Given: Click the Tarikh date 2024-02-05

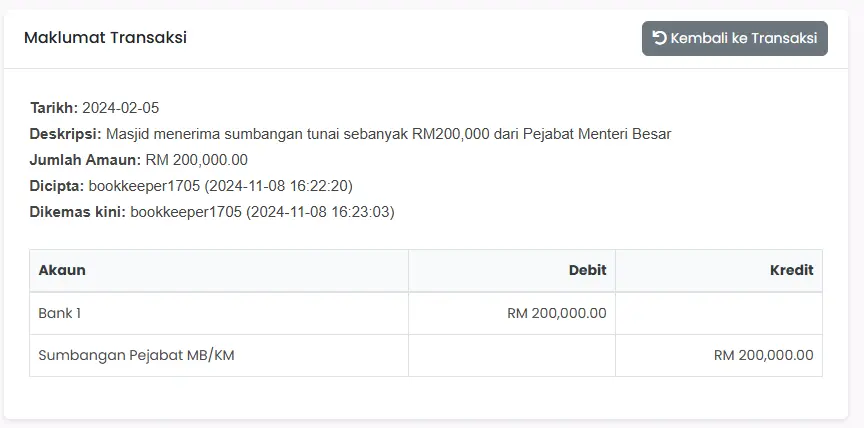Looking at the screenshot, I should coord(121,108).
